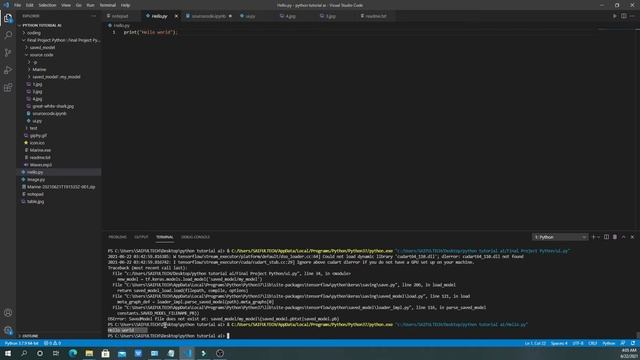Switch to the readme.txt editor tab
Viewport: 640px width, 360px height.
tap(375, 16)
